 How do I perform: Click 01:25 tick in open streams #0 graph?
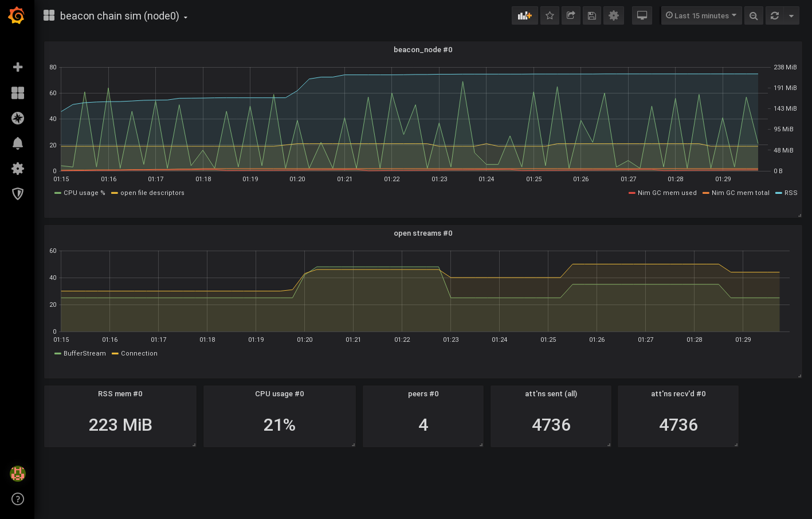tap(548, 340)
